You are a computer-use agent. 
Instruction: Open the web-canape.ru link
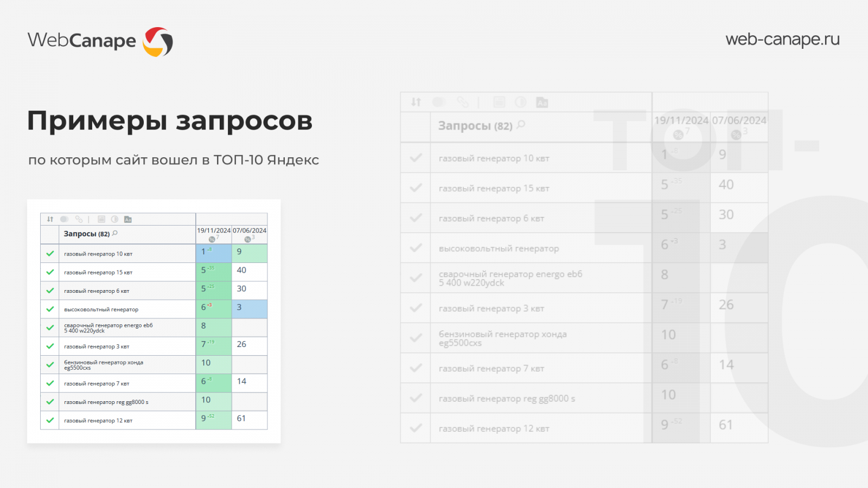782,39
